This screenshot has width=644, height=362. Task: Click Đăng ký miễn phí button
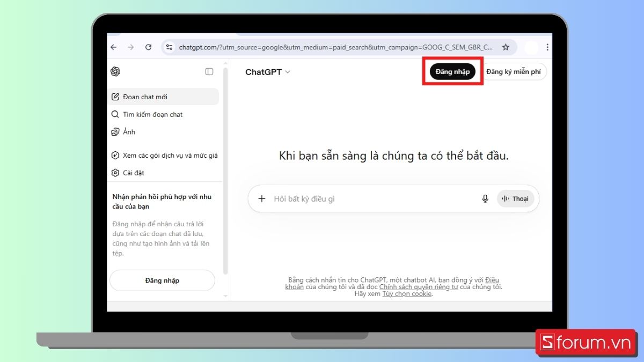[514, 72]
